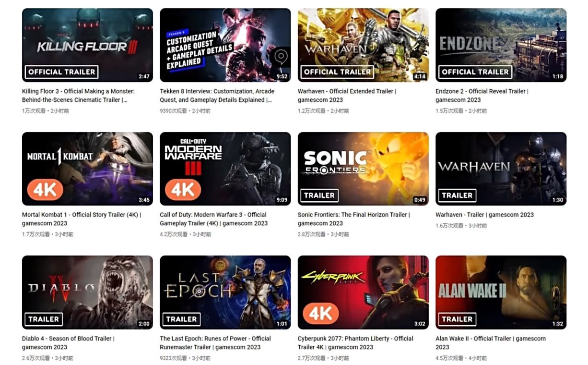
Task: Click the 'Alan Wake II - Official Trailer' title
Action: [491, 342]
